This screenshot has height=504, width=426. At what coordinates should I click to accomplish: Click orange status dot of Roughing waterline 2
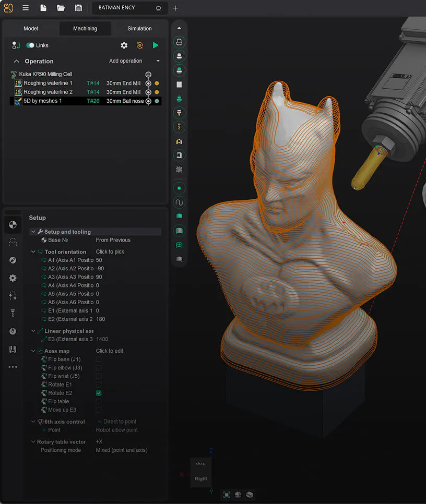[157, 92]
